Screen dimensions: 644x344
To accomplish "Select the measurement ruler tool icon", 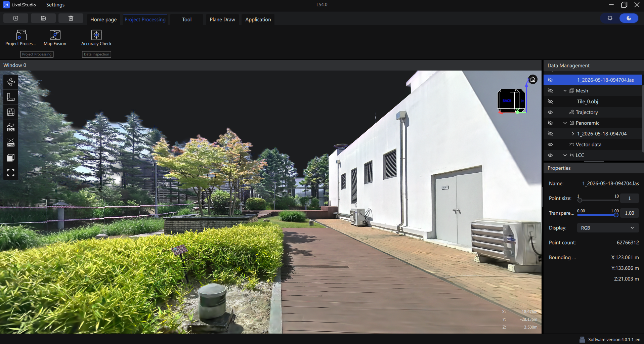I will [11, 97].
